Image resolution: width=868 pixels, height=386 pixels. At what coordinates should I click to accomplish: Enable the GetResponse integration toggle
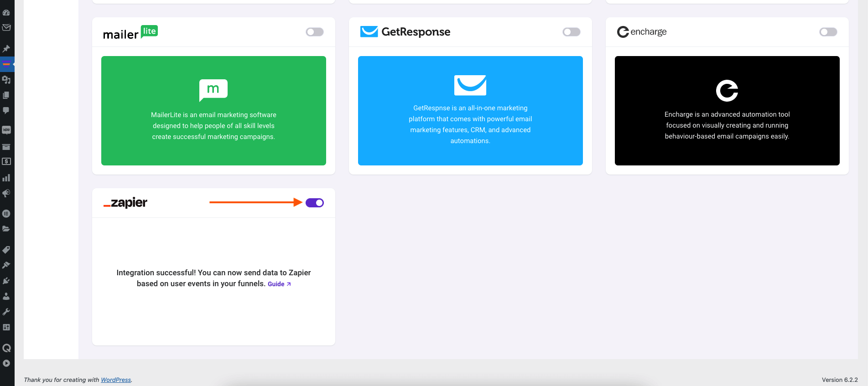(572, 32)
